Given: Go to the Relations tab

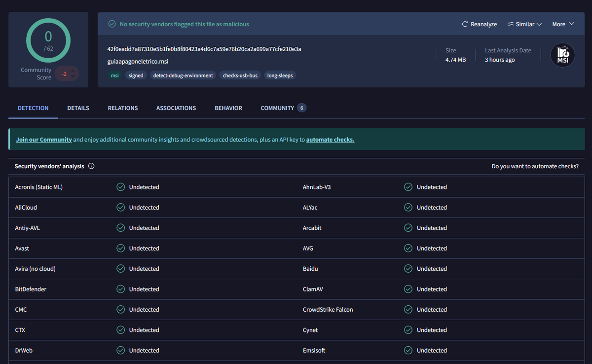Looking at the screenshot, I should tap(123, 108).
